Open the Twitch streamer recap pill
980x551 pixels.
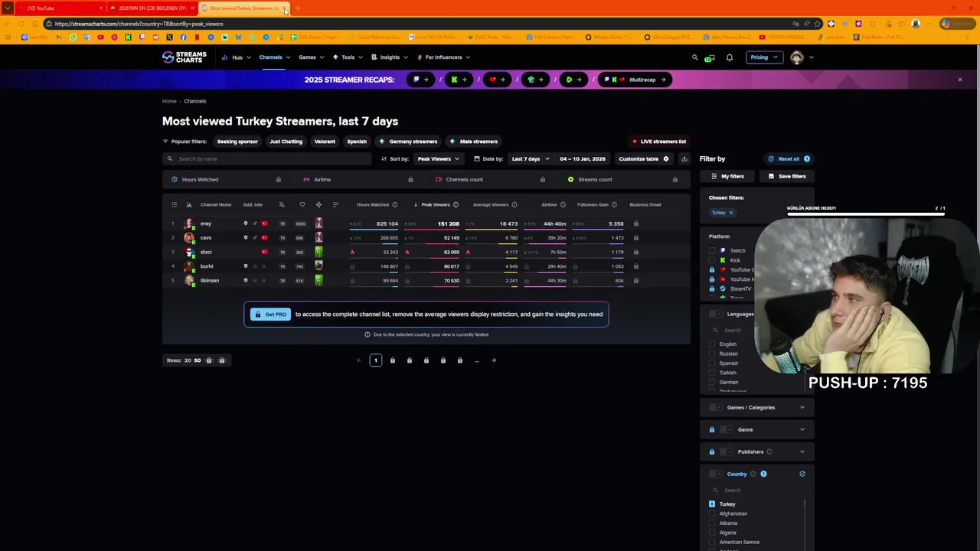(x=420, y=80)
